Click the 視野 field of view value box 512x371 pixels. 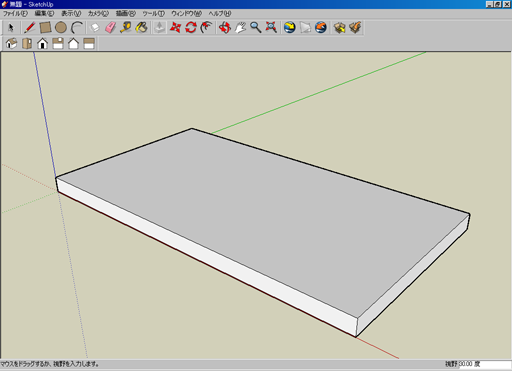coord(485,364)
